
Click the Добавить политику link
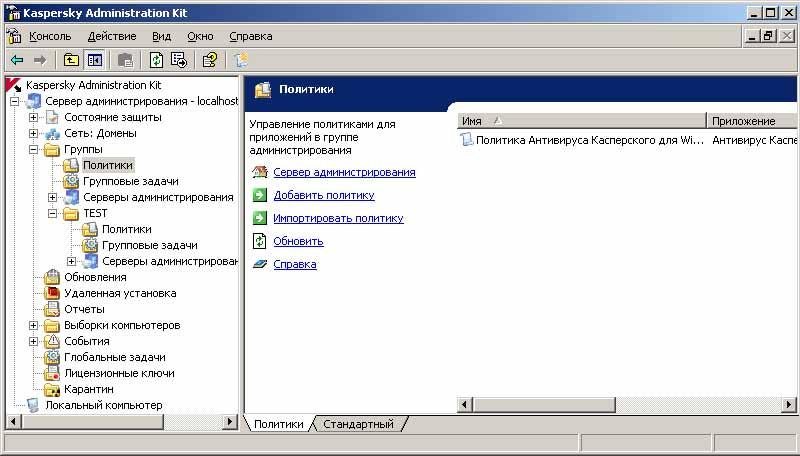point(324,195)
